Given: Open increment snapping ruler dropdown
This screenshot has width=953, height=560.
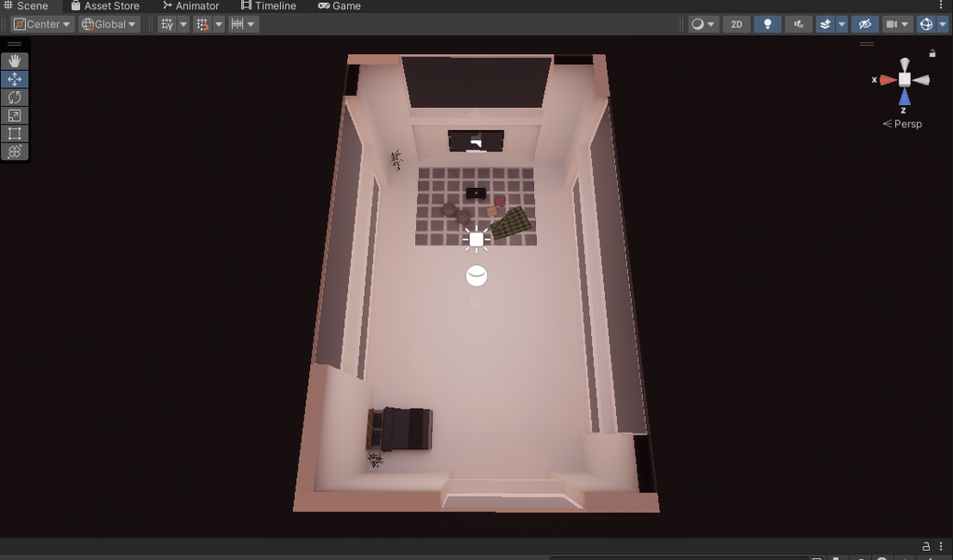Looking at the screenshot, I should click(243, 24).
